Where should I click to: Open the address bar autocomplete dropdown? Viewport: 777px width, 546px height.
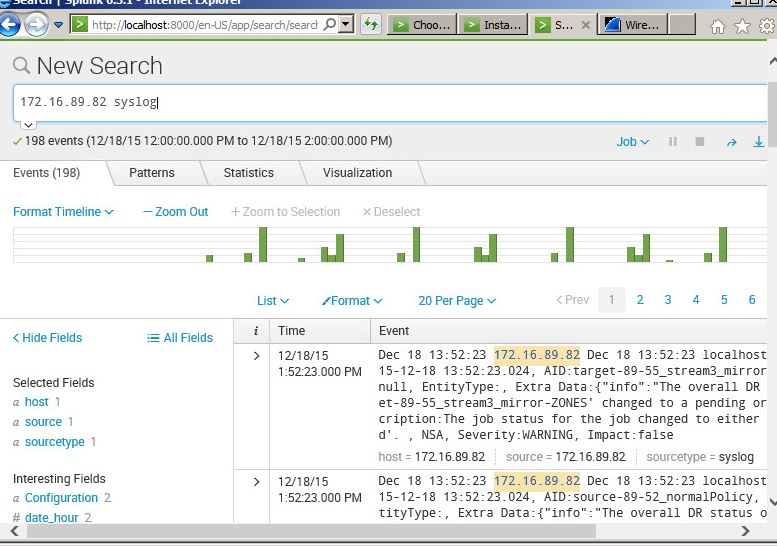[x=346, y=24]
